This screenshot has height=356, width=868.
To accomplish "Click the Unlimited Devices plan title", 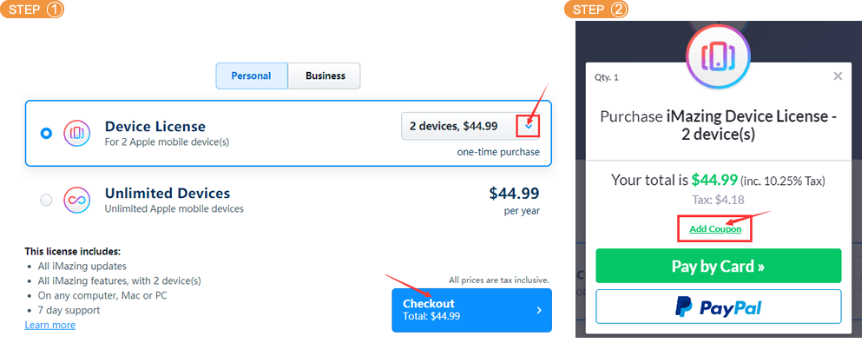I will (168, 193).
